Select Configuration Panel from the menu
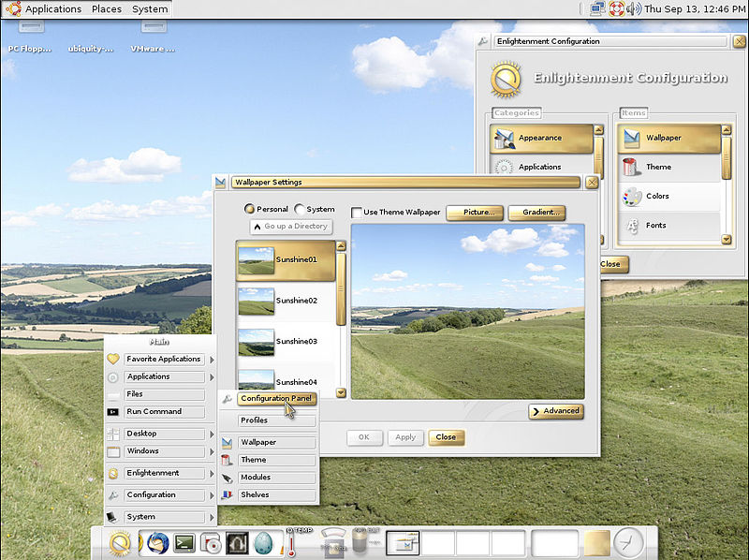This screenshot has width=749, height=560. point(275,398)
